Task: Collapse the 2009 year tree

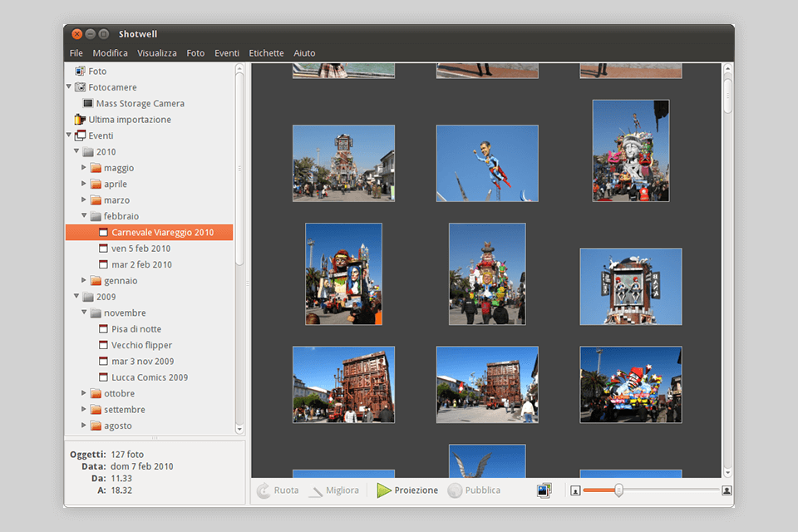Action: [76, 297]
